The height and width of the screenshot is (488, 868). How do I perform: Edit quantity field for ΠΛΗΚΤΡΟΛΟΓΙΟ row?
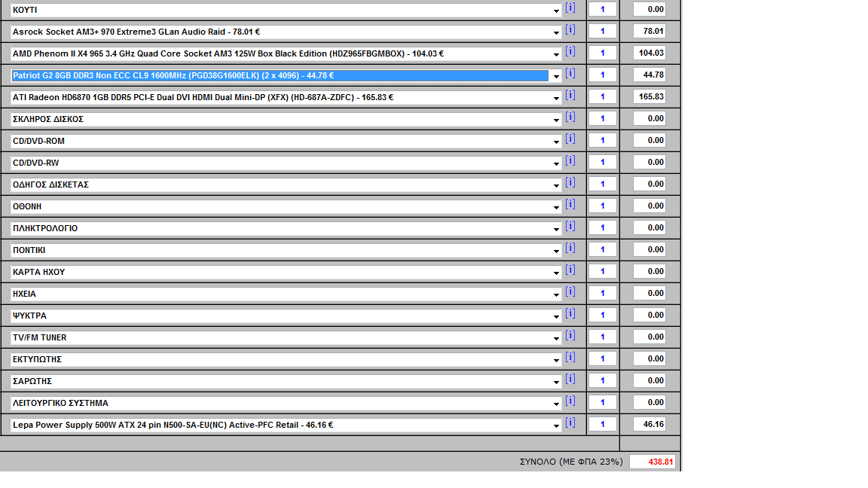coord(602,227)
